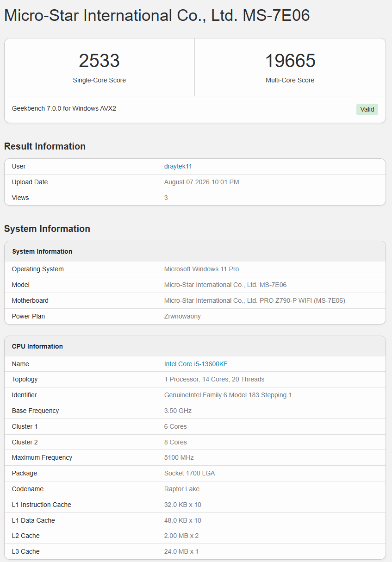Screen dimensions: 392x562
Task: Select the maximum frequency value 5100 MHz
Action: (x=179, y=457)
